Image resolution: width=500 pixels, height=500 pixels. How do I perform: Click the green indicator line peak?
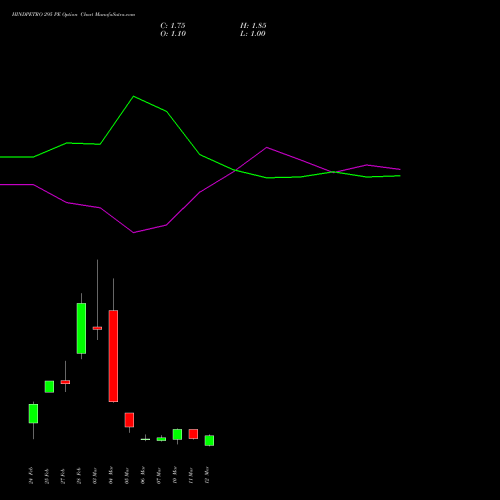[134, 96]
